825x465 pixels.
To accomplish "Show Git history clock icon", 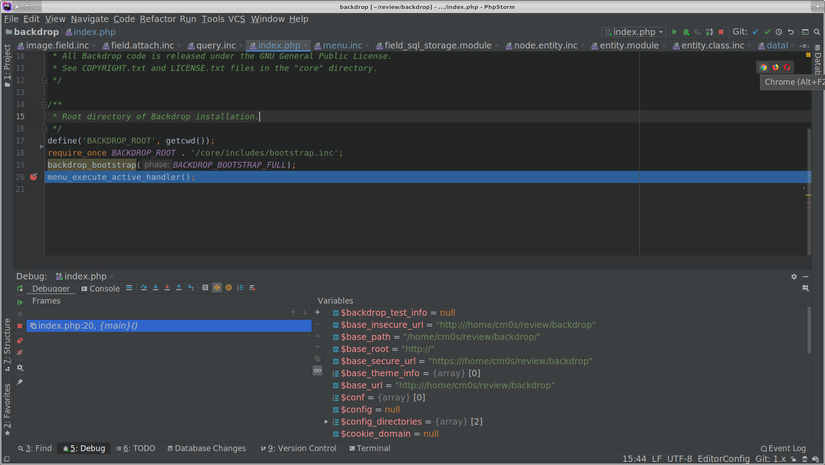I will [x=779, y=32].
